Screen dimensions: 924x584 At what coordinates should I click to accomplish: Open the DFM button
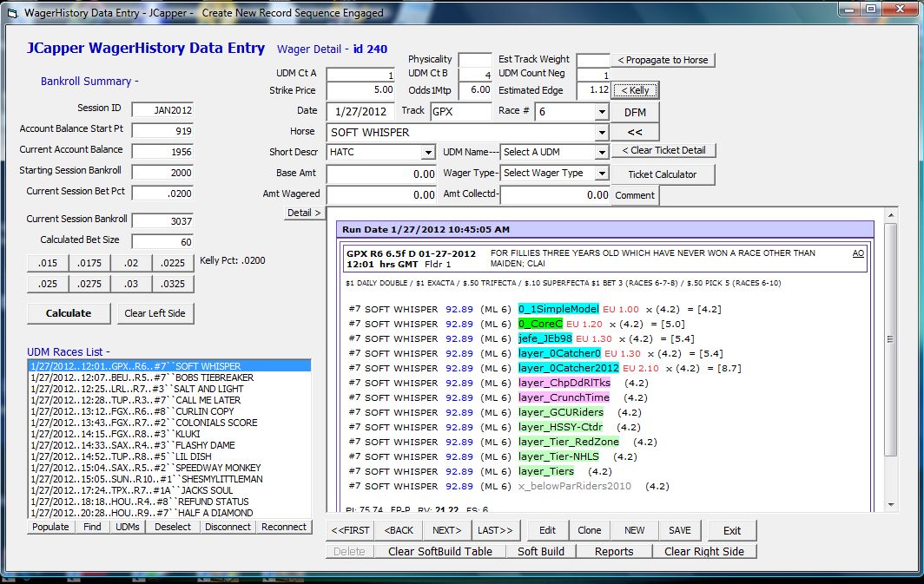tap(635, 112)
